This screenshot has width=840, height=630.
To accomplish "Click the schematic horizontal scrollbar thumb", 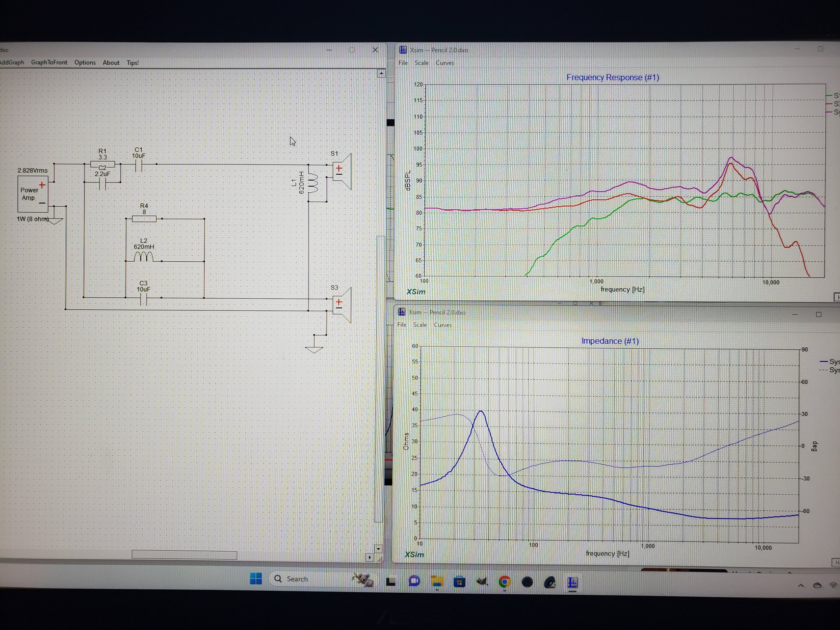I will point(184,555).
